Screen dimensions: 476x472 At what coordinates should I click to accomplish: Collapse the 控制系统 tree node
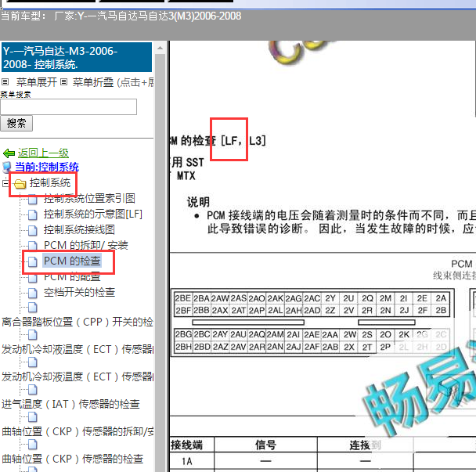[5, 183]
